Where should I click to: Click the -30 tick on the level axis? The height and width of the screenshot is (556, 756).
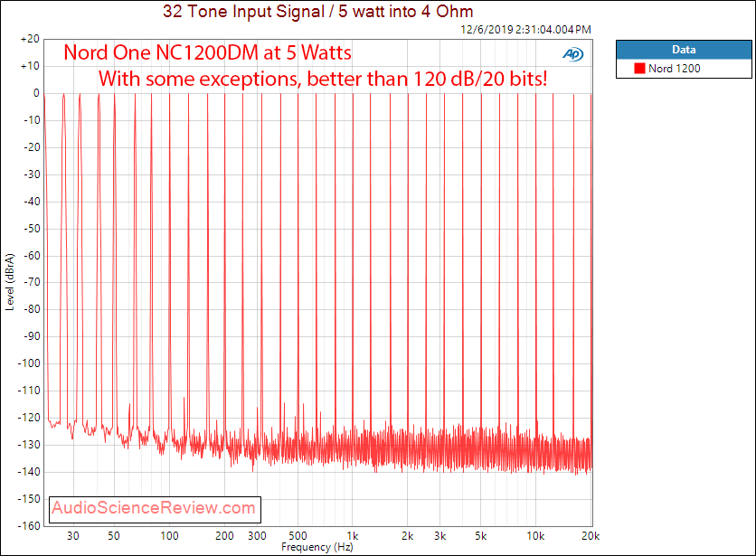click(x=32, y=174)
